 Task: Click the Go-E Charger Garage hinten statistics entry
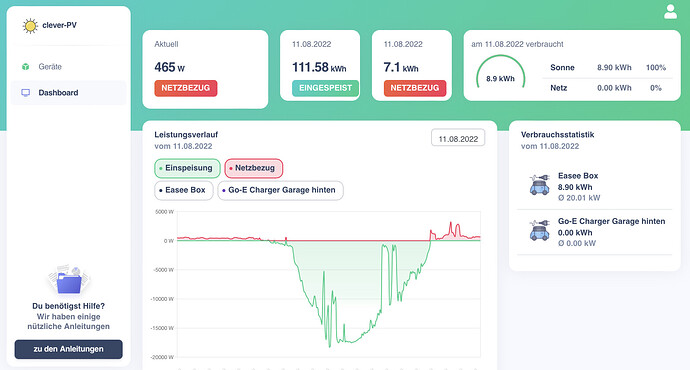[595, 232]
